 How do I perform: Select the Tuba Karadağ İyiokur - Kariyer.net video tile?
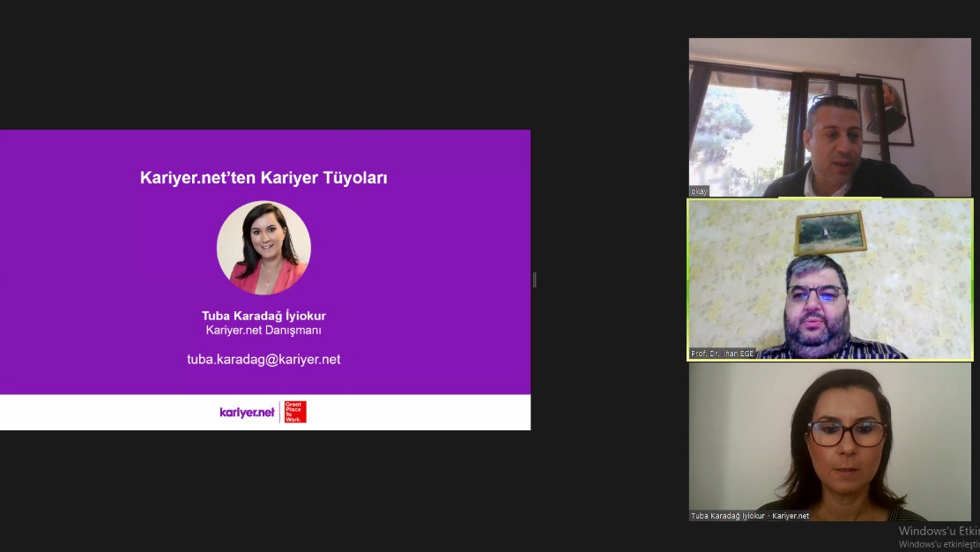pos(830,442)
